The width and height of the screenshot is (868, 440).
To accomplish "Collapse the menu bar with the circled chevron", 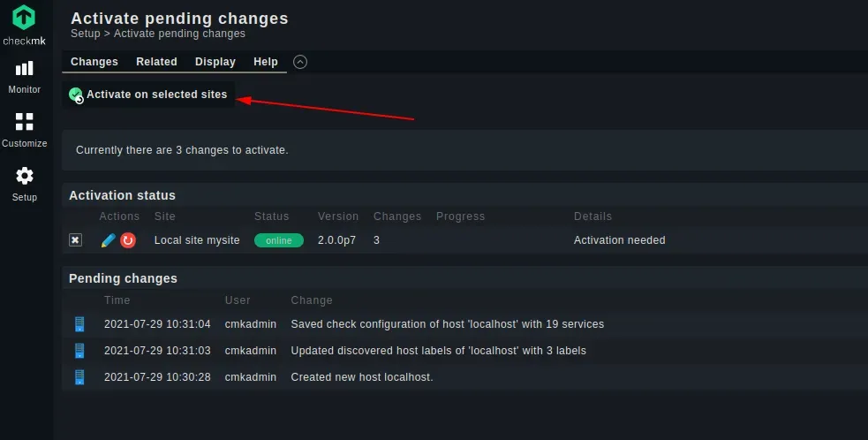I will 300,62.
